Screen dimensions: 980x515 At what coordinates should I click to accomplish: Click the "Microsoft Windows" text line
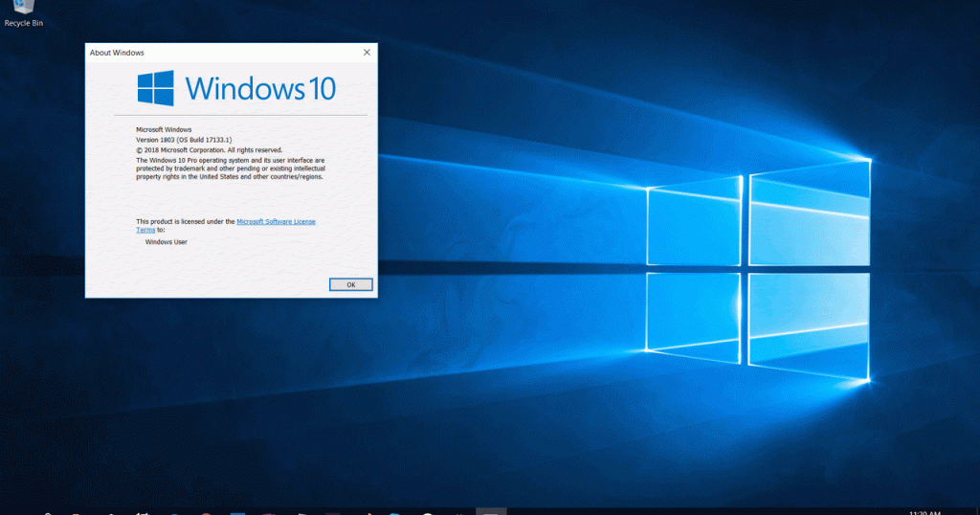[164, 129]
